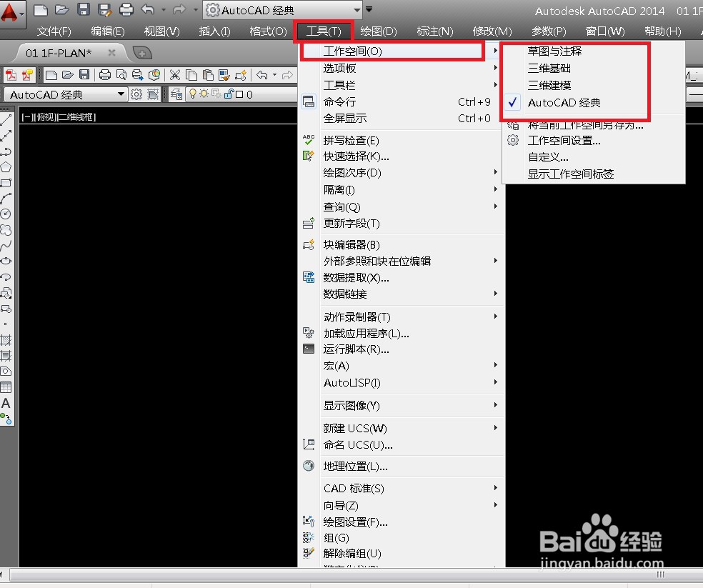Click Match Properties brush icon
This screenshot has height=588, width=703.
[224, 75]
